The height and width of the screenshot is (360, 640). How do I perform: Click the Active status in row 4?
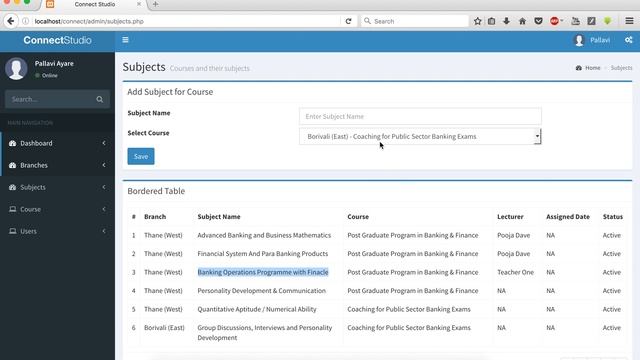(611, 291)
